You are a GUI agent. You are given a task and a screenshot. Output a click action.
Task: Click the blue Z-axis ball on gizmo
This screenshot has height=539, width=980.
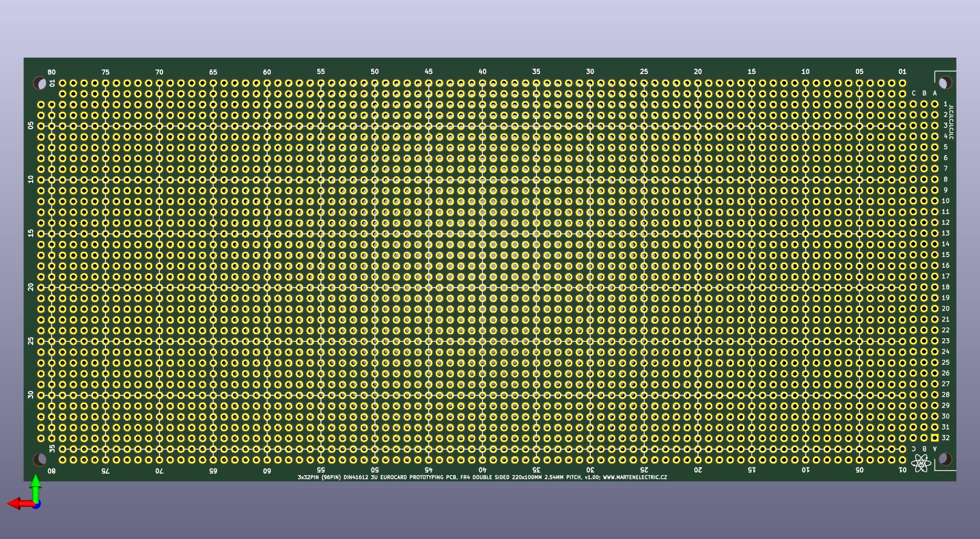pyautogui.click(x=36, y=504)
